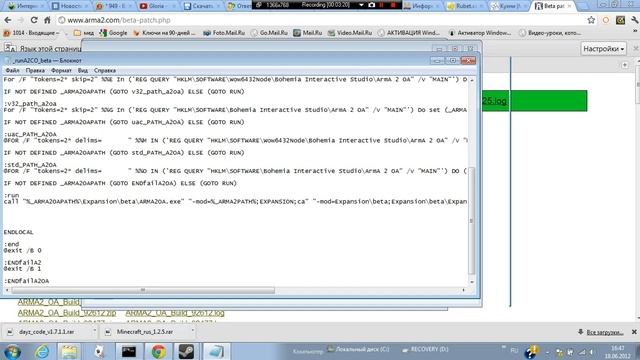The width and height of the screenshot is (640, 360).
Task: Click Notepad scroll-down arrow
Action: tap(472, 282)
